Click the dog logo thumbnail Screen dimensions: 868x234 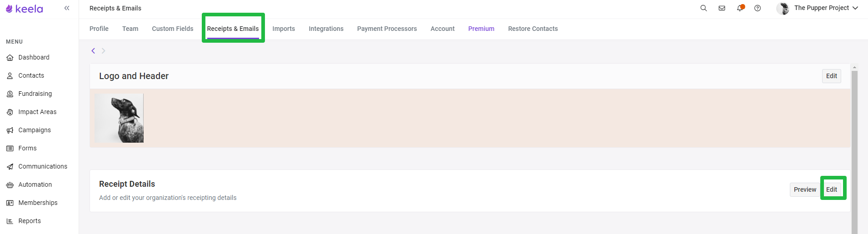click(119, 118)
